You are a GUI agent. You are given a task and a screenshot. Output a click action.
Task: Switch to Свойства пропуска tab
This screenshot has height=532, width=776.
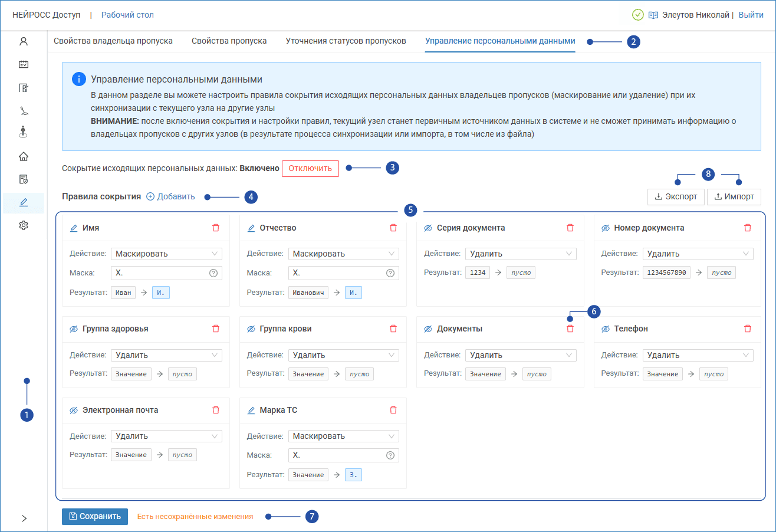[x=229, y=41]
